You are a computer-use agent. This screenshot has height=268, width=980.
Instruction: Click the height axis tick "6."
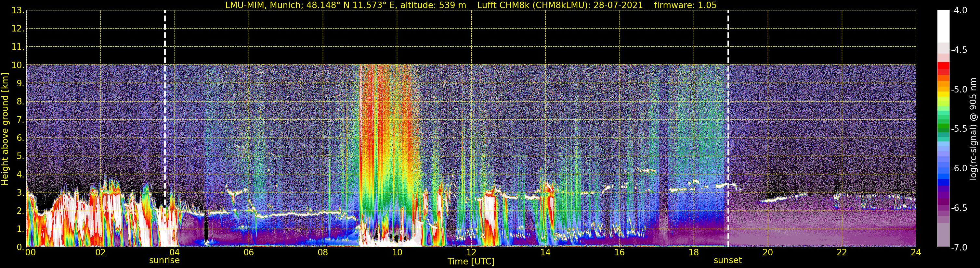point(20,138)
